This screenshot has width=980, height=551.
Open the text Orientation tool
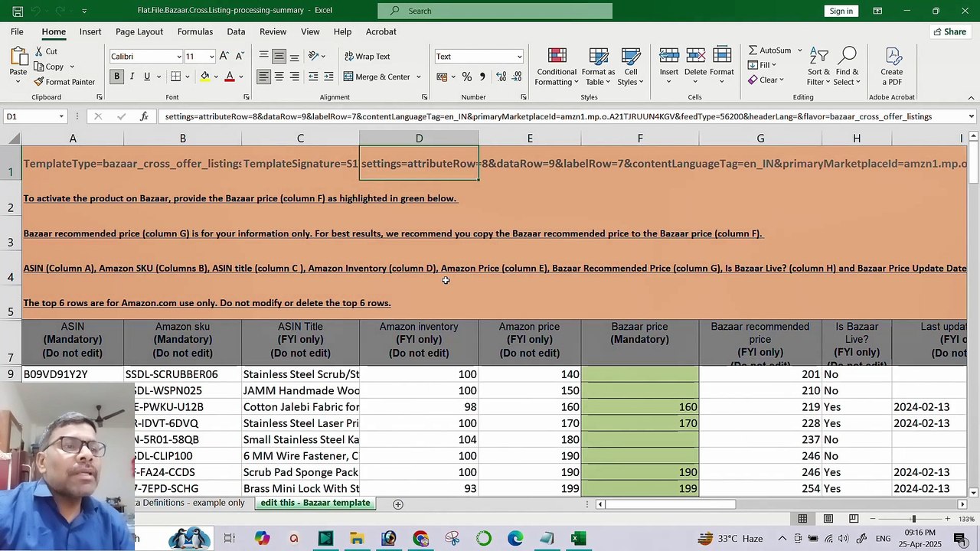pos(314,56)
